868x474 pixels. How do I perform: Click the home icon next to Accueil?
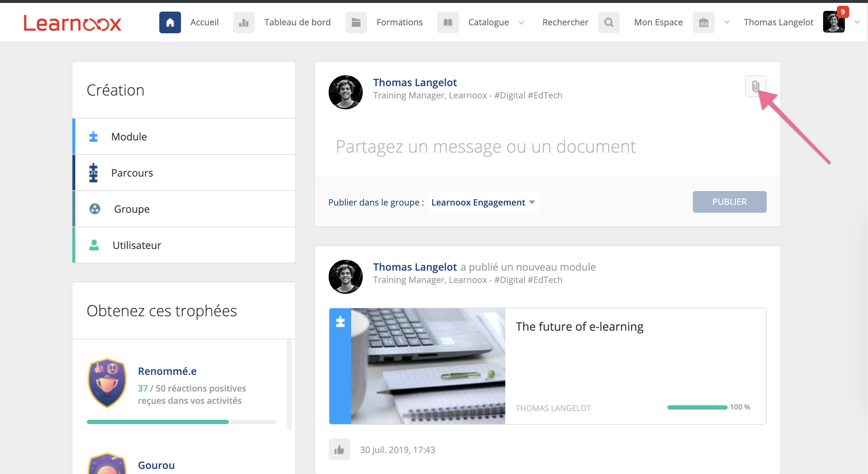coord(170,22)
